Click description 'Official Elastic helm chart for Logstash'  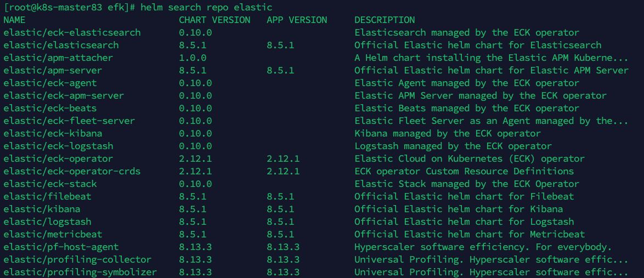[464, 222]
